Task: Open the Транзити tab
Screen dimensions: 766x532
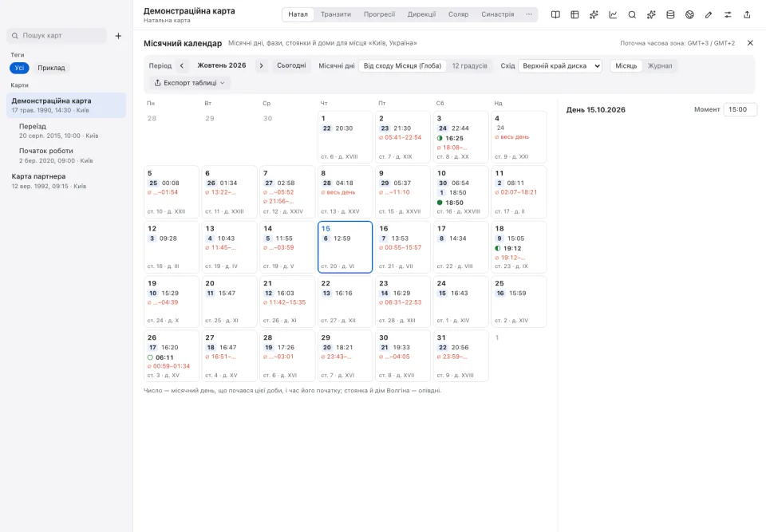Action: click(x=336, y=14)
